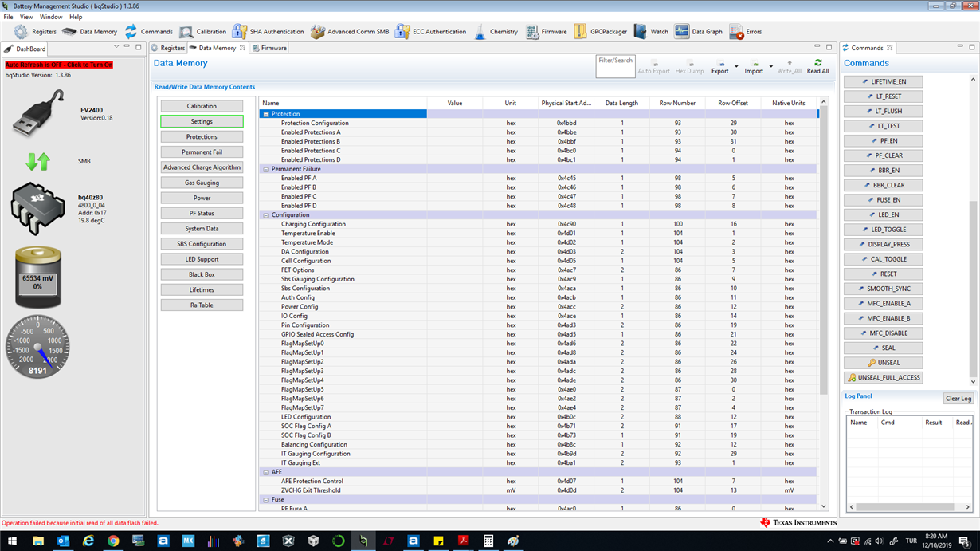This screenshot has height=551, width=980.
Task: Send the RESET command
Action: tap(884, 274)
